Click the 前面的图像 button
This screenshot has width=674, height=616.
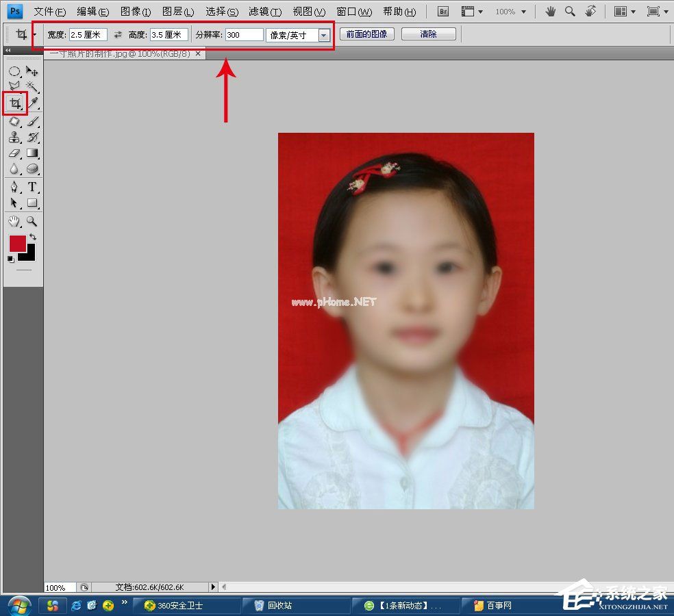tap(367, 34)
